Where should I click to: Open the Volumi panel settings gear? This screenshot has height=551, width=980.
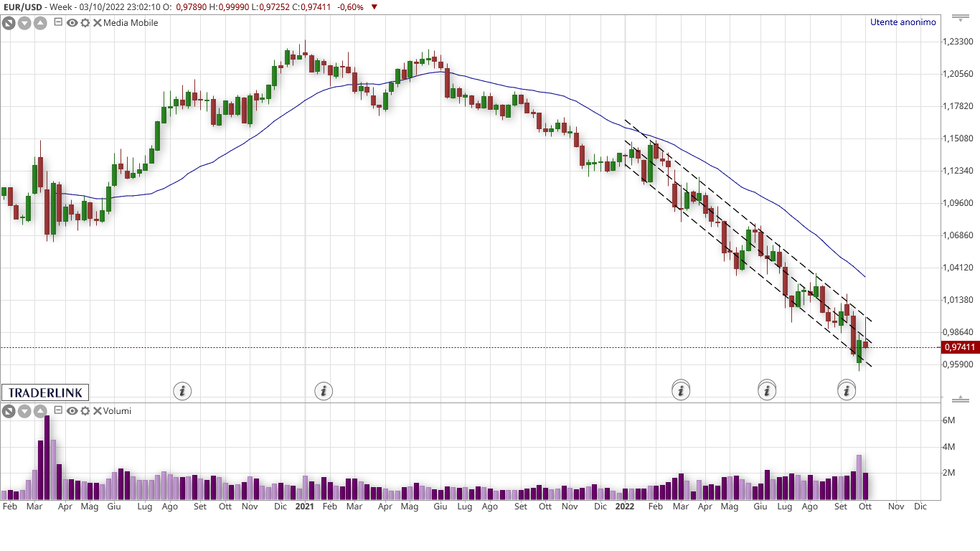pyautogui.click(x=85, y=411)
